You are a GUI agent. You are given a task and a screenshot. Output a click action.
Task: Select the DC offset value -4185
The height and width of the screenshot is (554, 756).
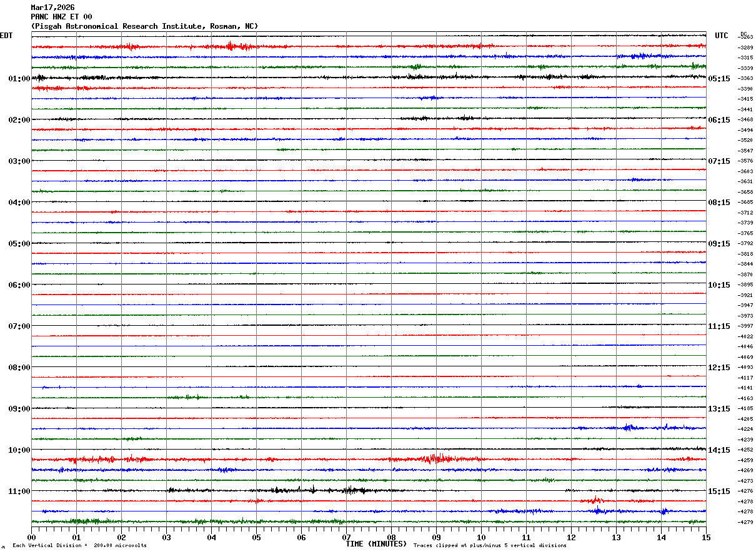(x=745, y=408)
